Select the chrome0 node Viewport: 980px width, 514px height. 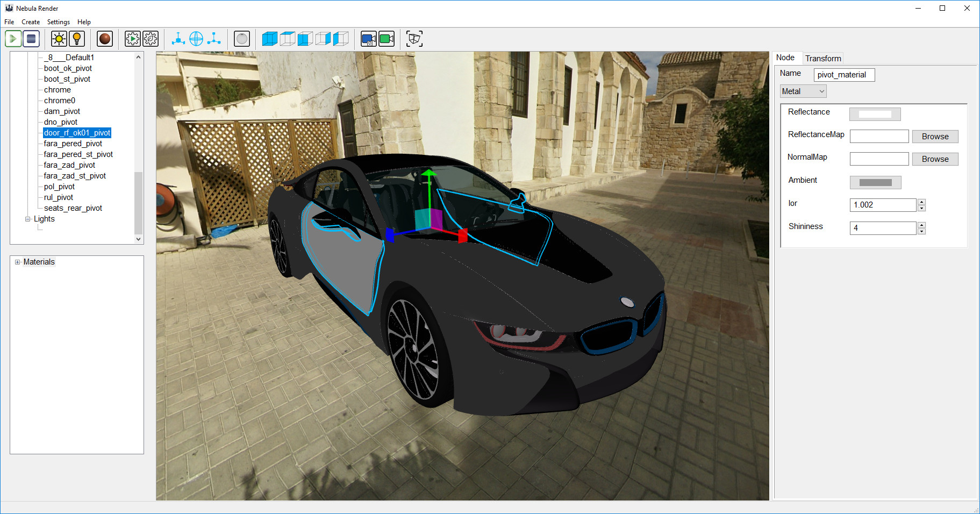[x=60, y=101]
